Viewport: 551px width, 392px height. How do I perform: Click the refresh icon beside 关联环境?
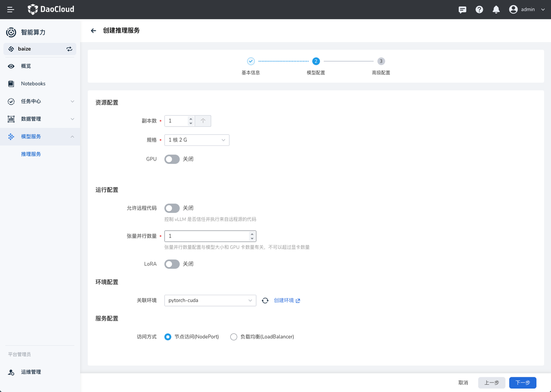point(265,300)
